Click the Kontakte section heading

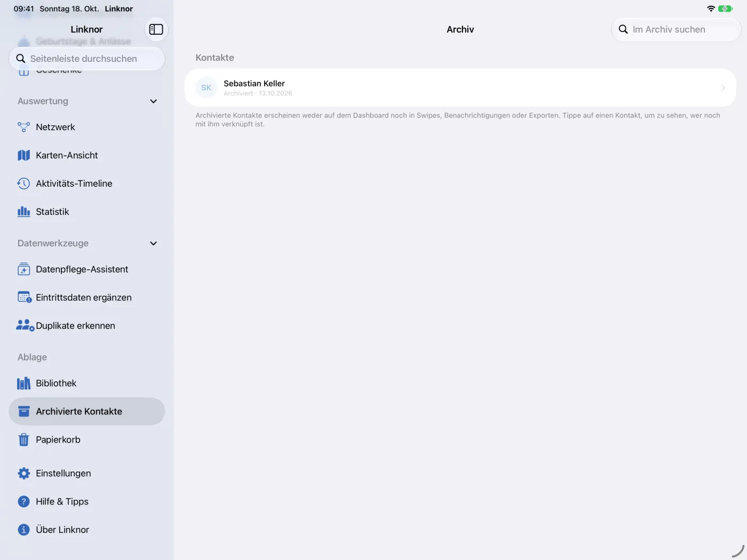(214, 58)
